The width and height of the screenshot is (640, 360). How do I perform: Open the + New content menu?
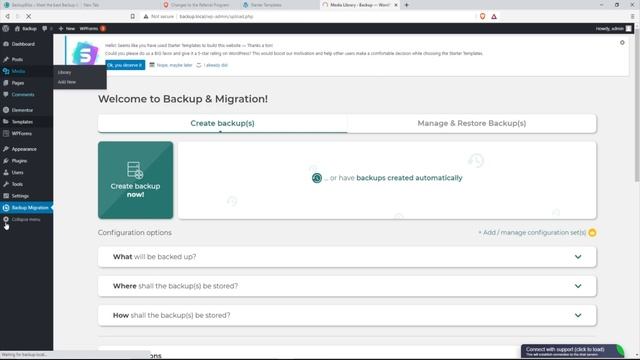pyautogui.click(x=67, y=29)
